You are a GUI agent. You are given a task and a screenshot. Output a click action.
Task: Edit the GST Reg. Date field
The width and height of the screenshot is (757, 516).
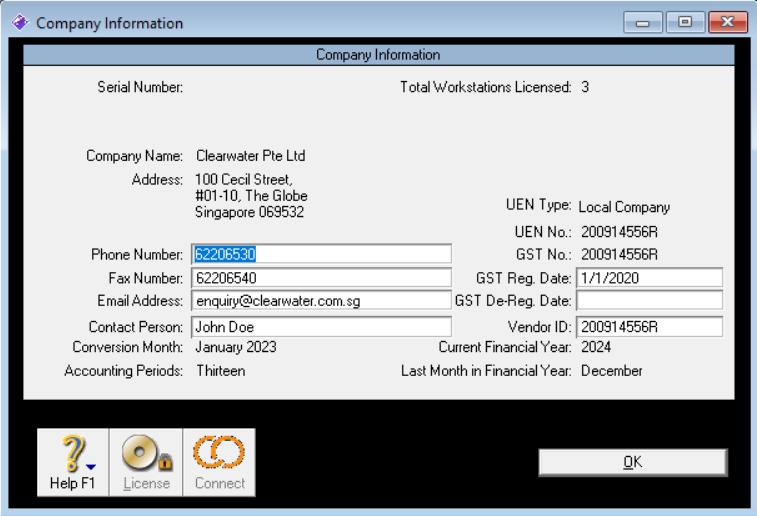pos(648,278)
